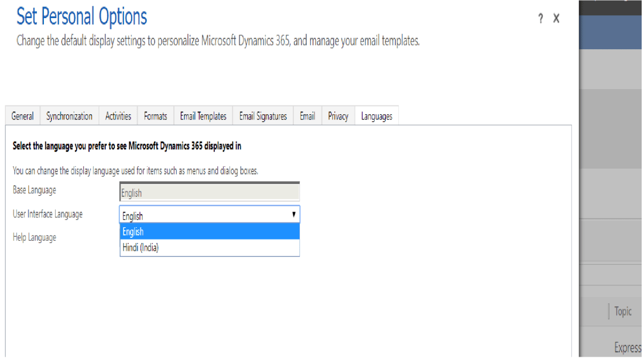Click the disabled Base Language field
The image size is (644, 362).
click(x=210, y=193)
